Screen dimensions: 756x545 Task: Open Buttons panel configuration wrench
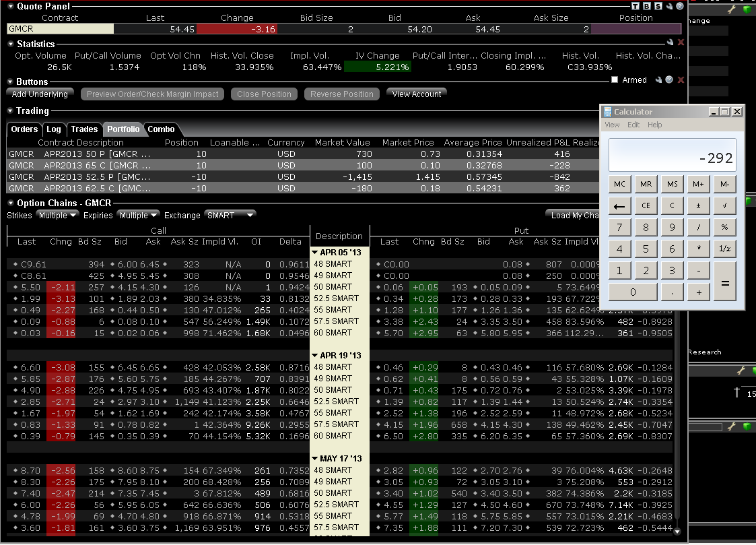tap(658, 79)
